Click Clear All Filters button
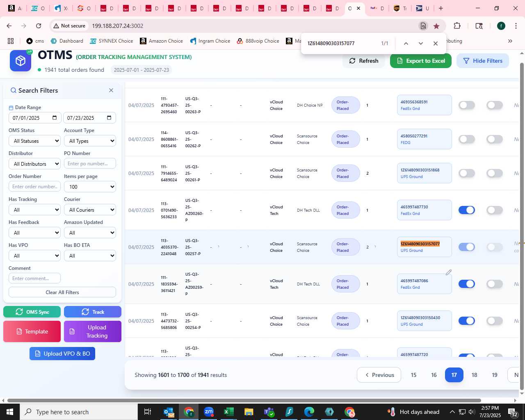The image size is (525, 420). pos(62,292)
